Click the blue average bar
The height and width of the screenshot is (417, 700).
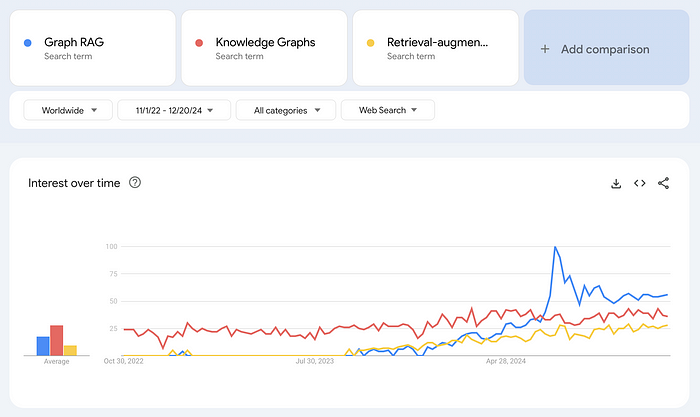coord(43,346)
